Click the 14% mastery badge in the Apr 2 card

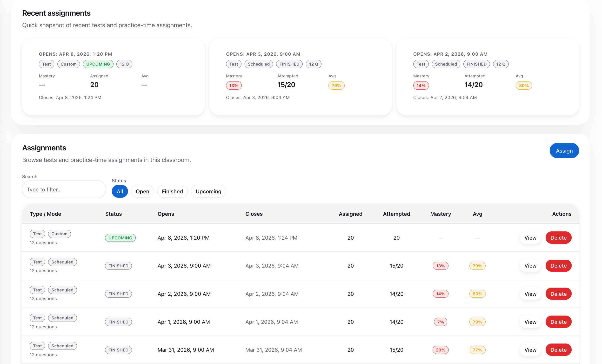(x=421, y=86)
